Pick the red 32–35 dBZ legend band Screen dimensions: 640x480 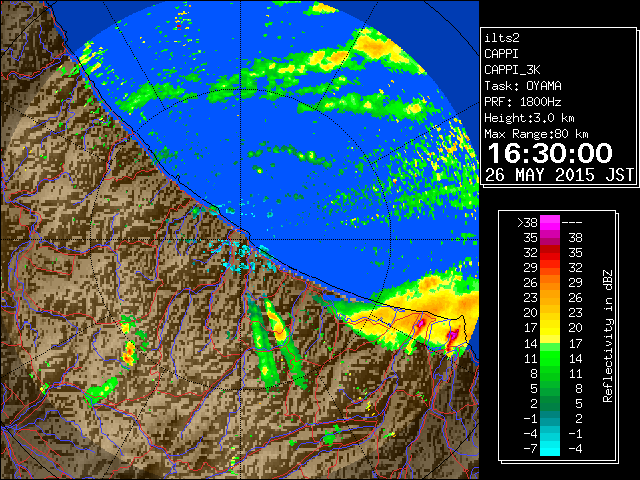[x=550, y=253]
